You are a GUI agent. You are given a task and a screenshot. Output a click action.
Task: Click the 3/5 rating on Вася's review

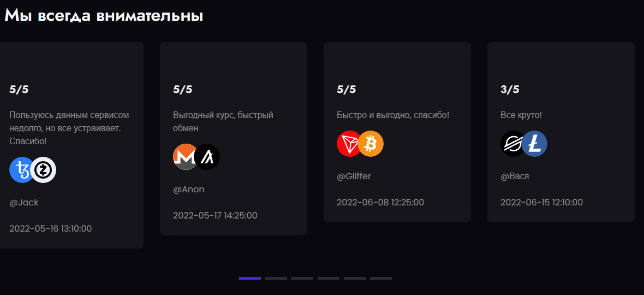pyautogui.click(x=510, y=90)
